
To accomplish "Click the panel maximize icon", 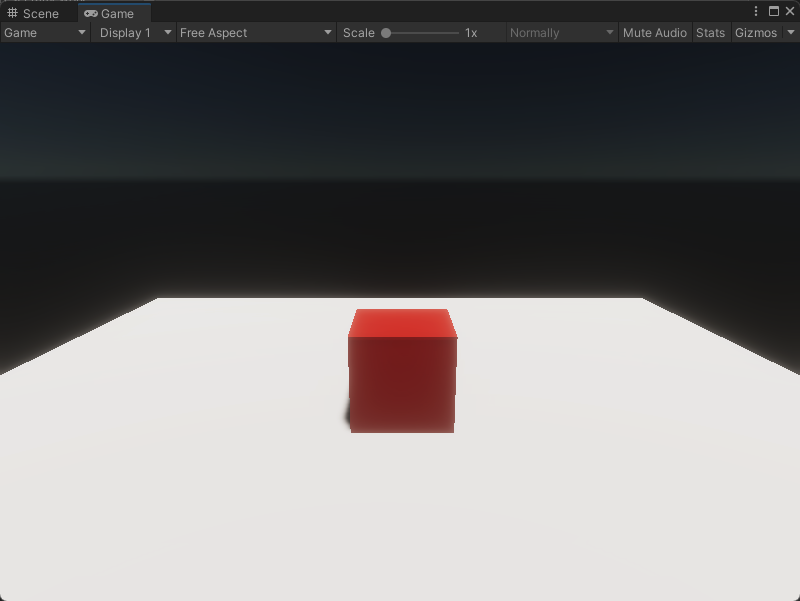I will (x=774, y=10).
